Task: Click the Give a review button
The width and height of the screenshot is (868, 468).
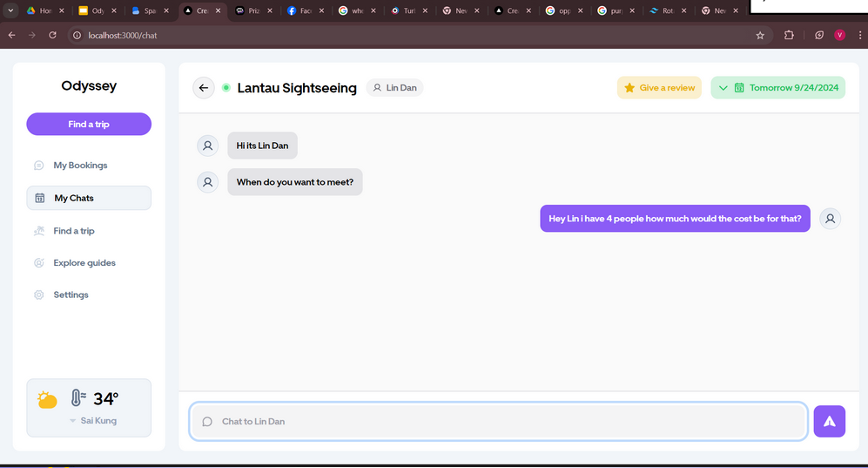Action: pos(659,87)
